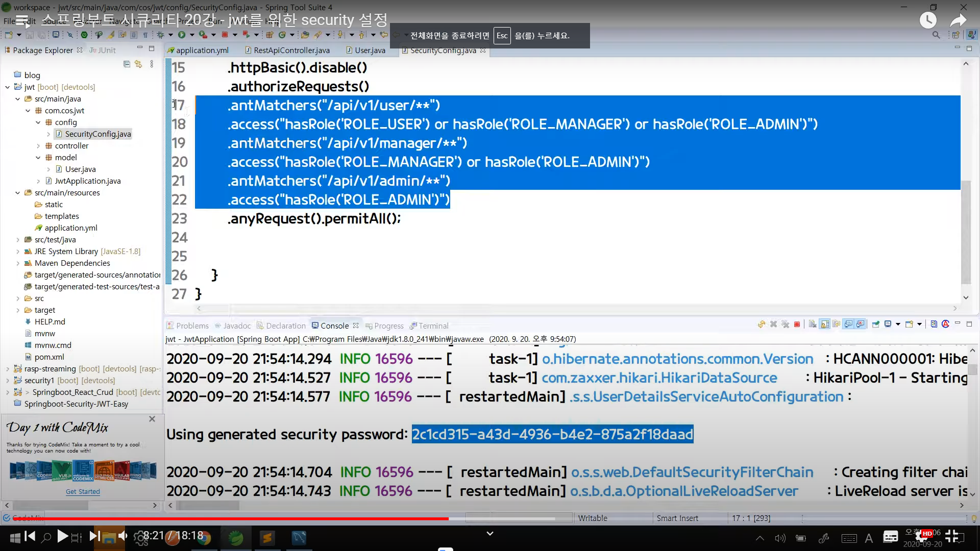The height and width of the screenshot is (551, 980).
Task: Click the Pin Console icon
Action: point(876,324)
